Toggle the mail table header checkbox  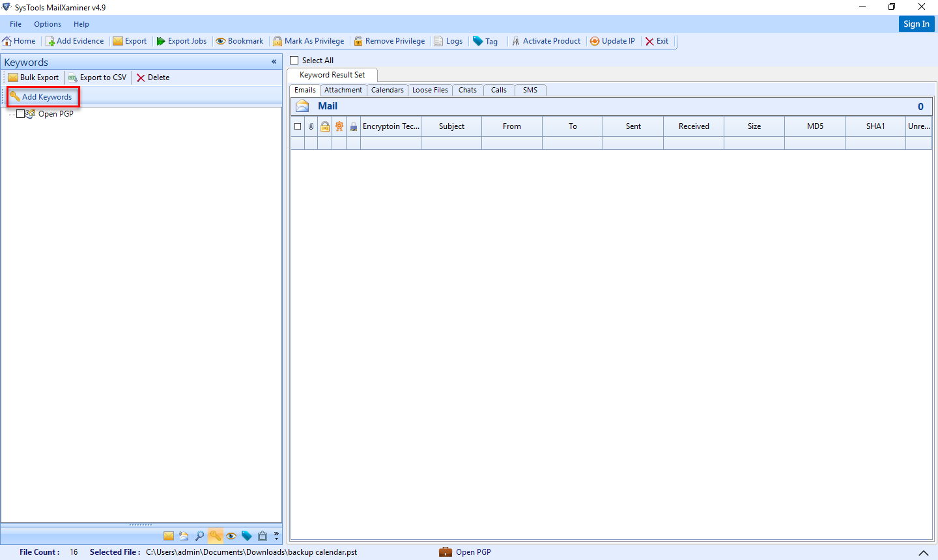pyautogui.click(x=298, y=126)
